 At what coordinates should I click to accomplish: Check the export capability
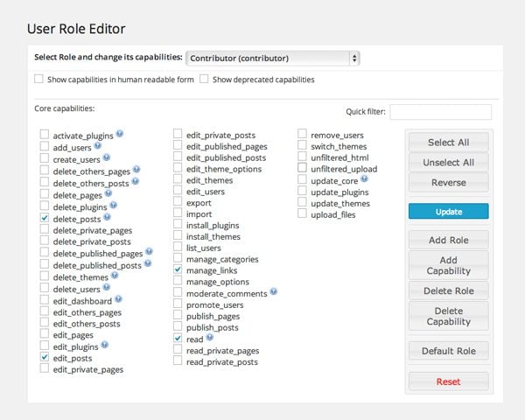click(178, 201)
